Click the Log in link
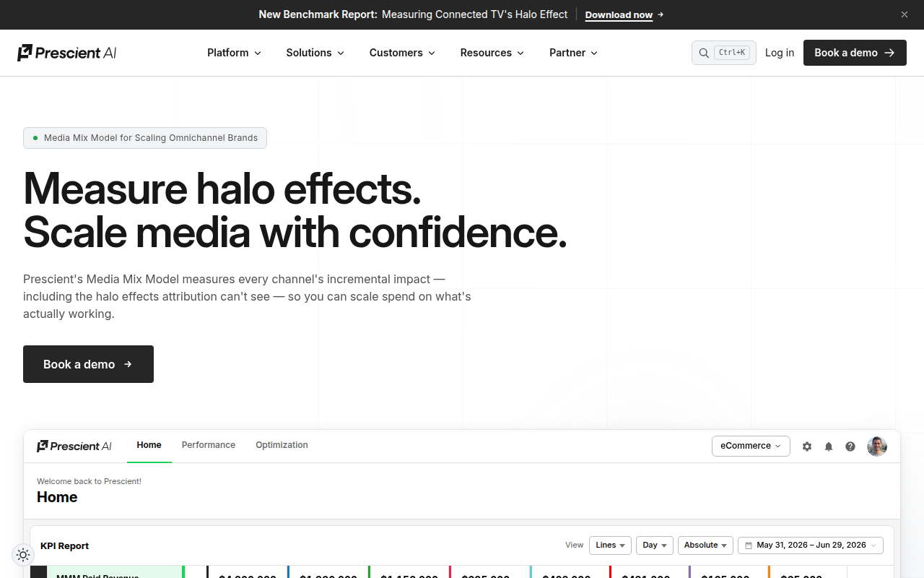The width and height of the screenshot is (924, 578). [x=780, y=53]
